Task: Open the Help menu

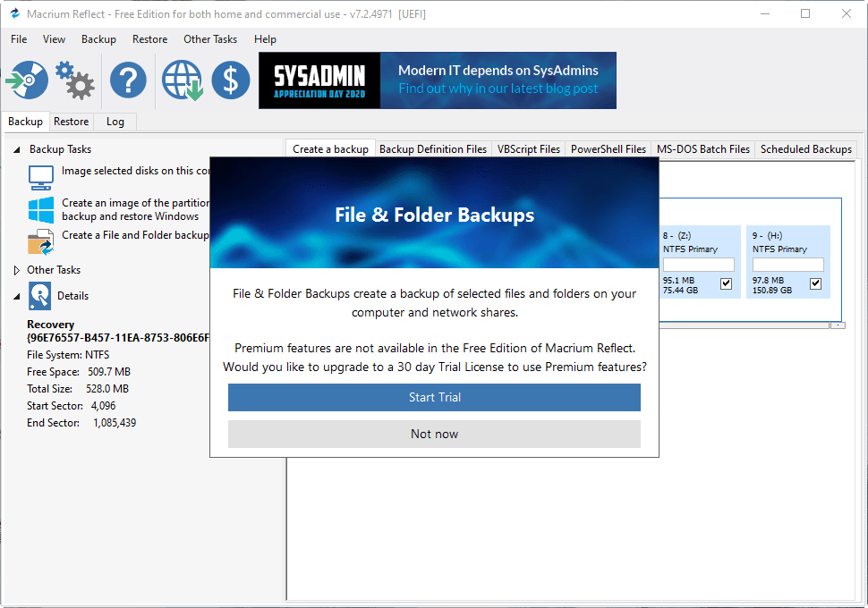Action: (x=265, y=39)
